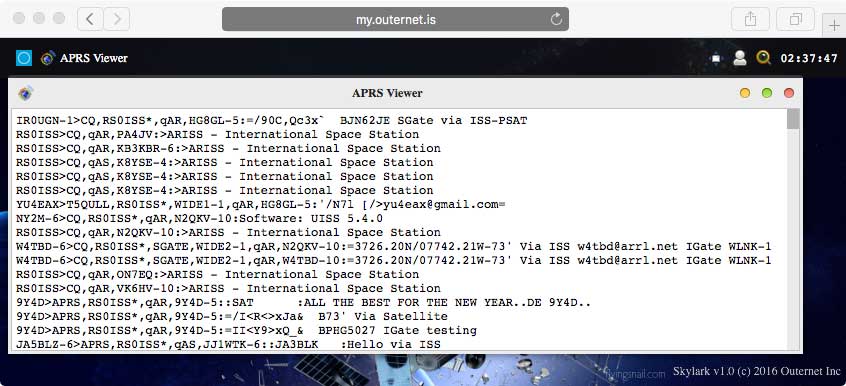Go forward with browser forward arrow
Viewport: 846px width, 386px height.
(x=117, y=19)
